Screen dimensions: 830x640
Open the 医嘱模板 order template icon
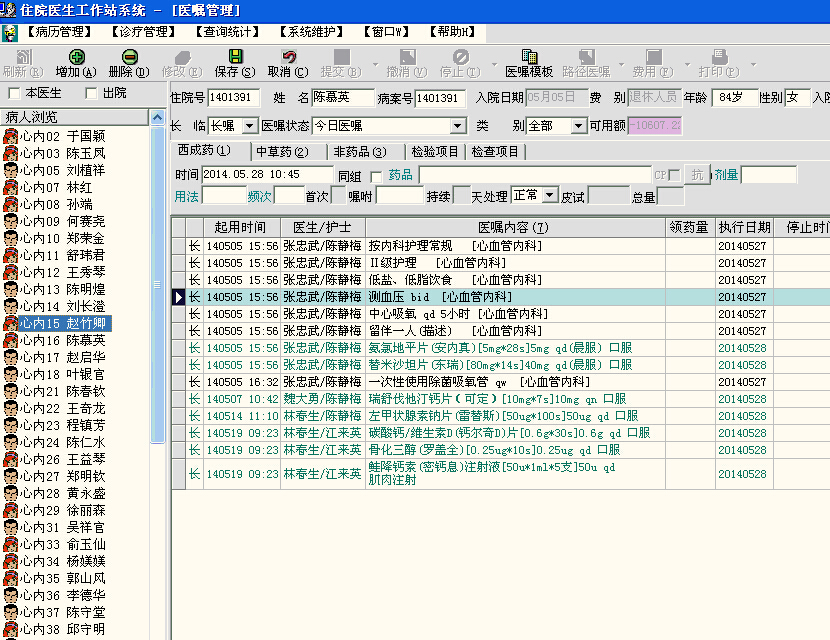pyautogui.click(x=528, y=57)
